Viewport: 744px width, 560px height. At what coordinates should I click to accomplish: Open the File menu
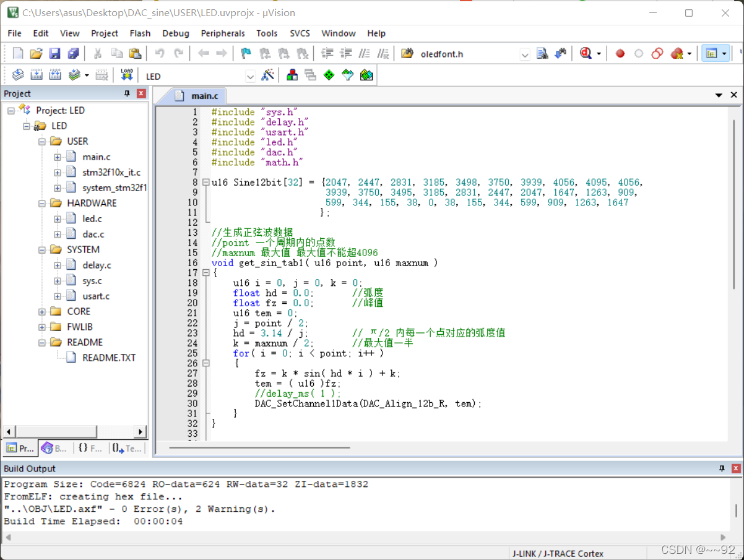click(14, 33)
